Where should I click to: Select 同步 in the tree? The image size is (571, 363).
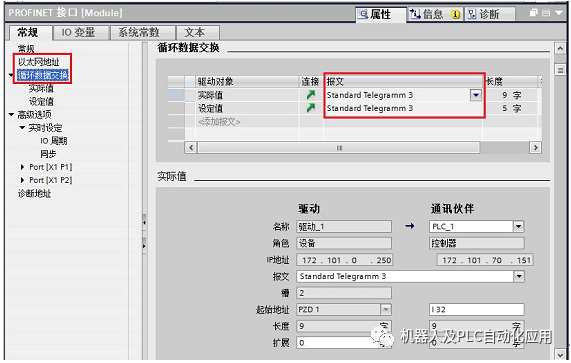(48, 154)
